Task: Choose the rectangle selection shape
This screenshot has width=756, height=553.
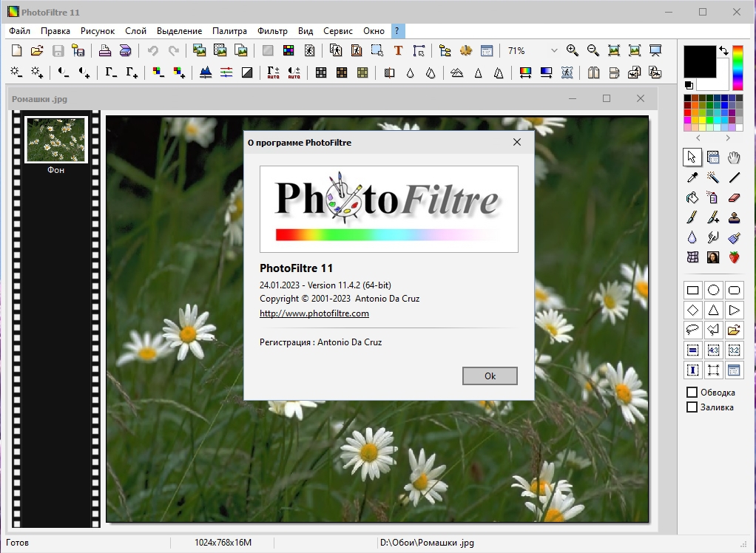Action: [x=692, y=290]
